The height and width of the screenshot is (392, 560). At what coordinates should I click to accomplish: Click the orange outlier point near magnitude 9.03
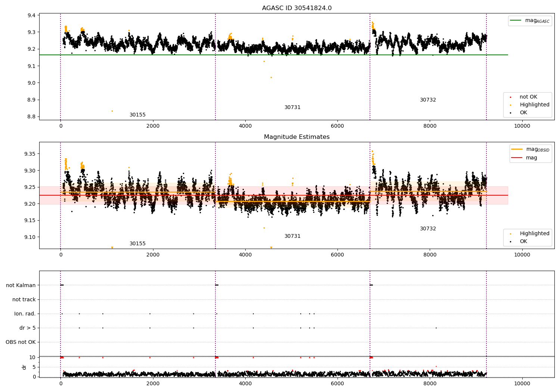pos(271,77)
